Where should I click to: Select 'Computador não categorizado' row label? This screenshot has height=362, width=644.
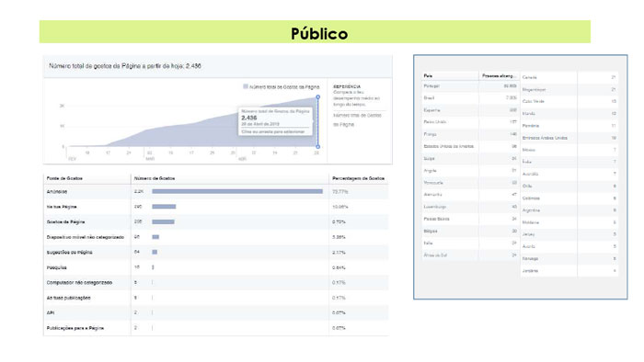[x=79, y=282]
